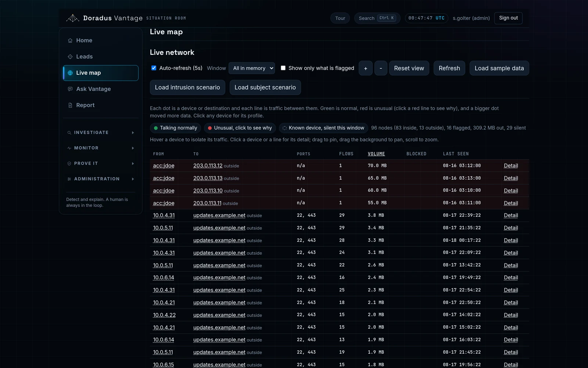
Task: Expand the Administration section arrow
Action: (x=133, y=179)
